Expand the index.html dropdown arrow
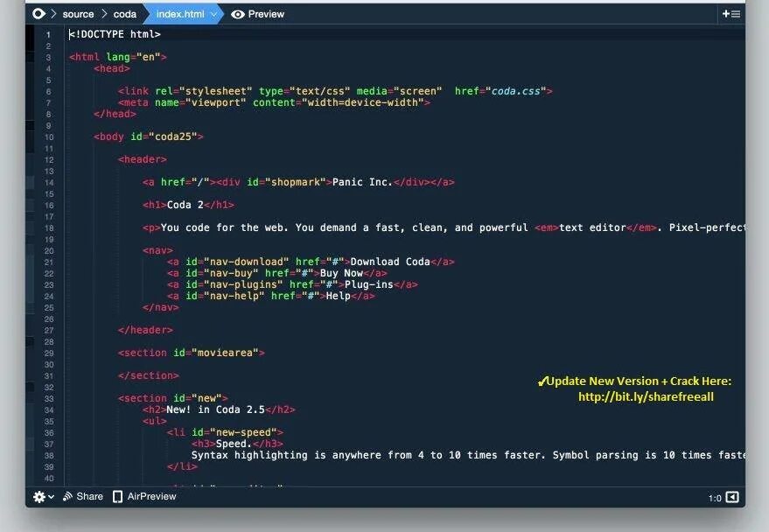 (213, 15)
